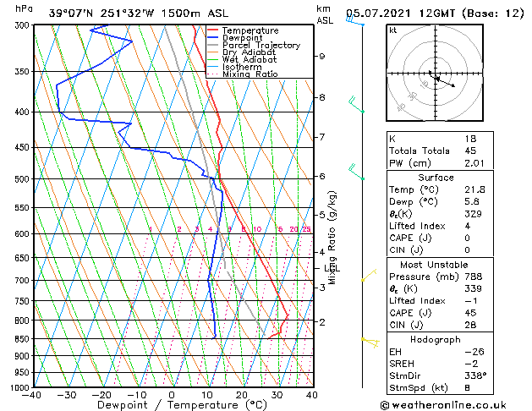The height and width of the screenshot is (411, 532).
Task: Click the gray Parcel Trajectory legend swatch
Action: (x=213, y=45)
